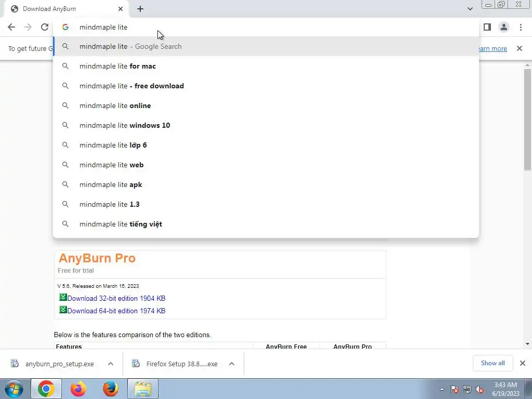Close the Download AnyBurn tab

tap(121, 9)
